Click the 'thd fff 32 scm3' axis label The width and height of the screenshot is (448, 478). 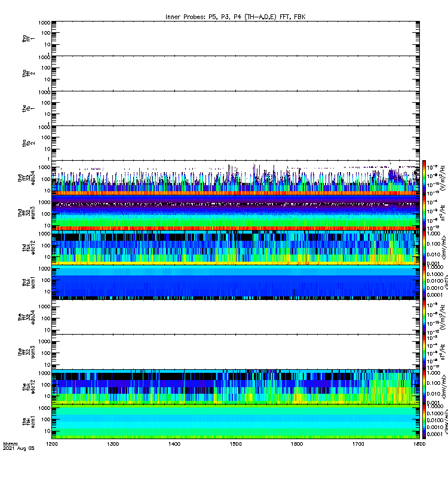point(26,213)
